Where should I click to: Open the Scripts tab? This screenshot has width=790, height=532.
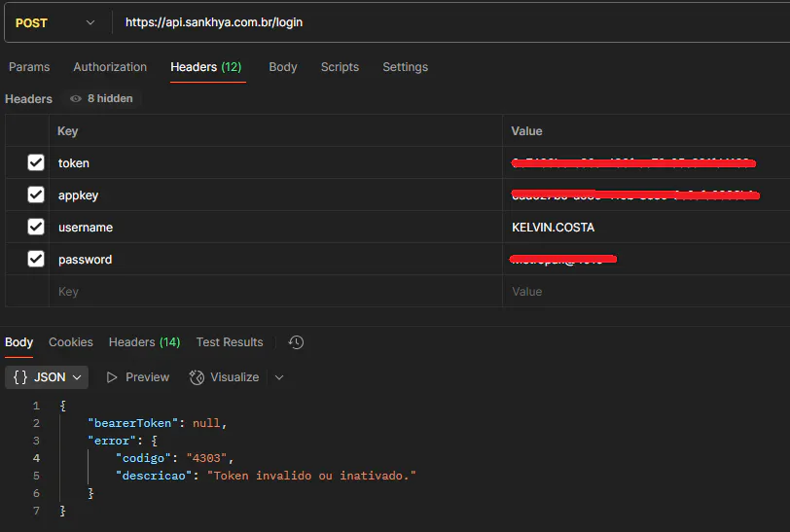tap(340, 67)
